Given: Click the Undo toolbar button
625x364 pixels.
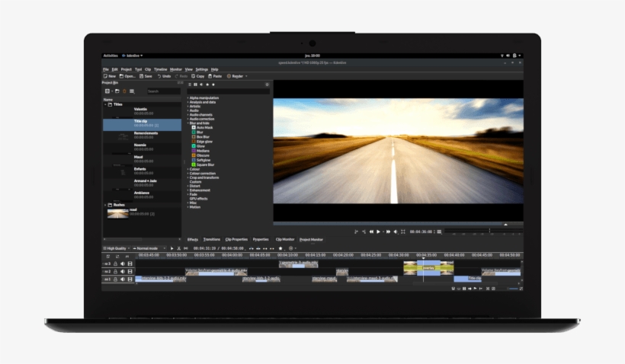Looking at the screenshot, I should (x=164, y=76).
